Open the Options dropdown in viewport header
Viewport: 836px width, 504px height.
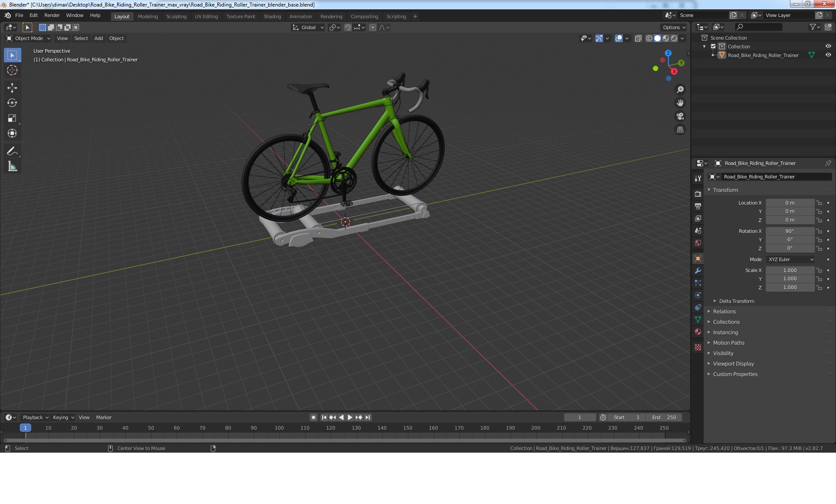pyautogui.click(x=674, y=27)
